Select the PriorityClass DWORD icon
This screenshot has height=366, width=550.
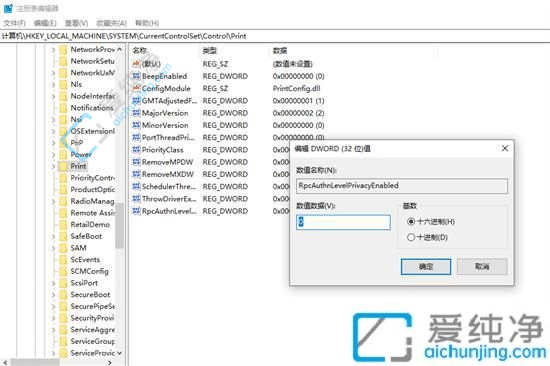click(136, 149)
